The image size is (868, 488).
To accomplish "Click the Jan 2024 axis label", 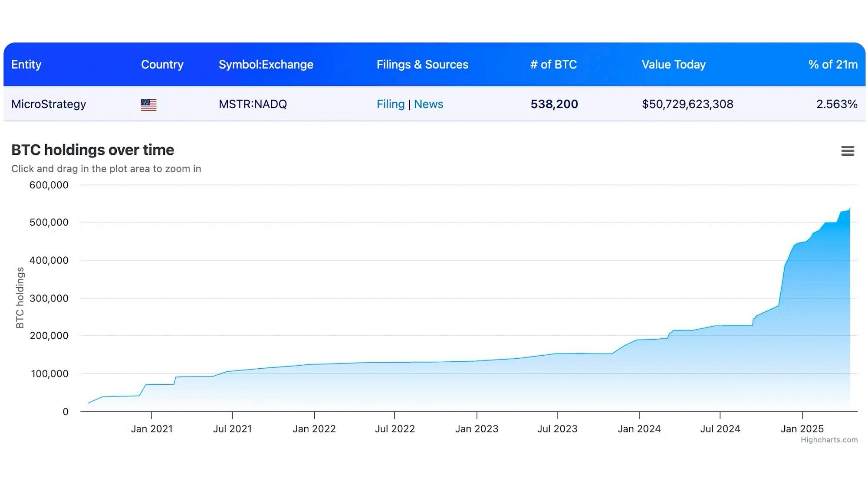I will tap(639, 429).
